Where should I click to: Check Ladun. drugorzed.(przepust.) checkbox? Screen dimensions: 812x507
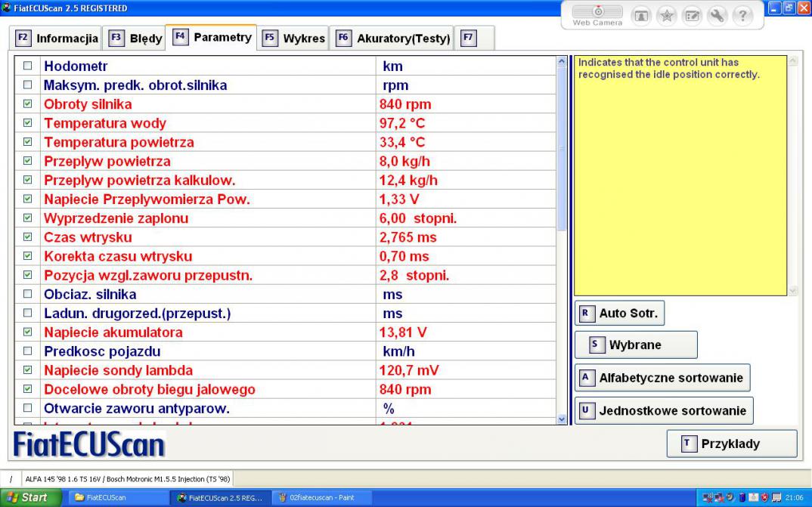tap(27, 313)
